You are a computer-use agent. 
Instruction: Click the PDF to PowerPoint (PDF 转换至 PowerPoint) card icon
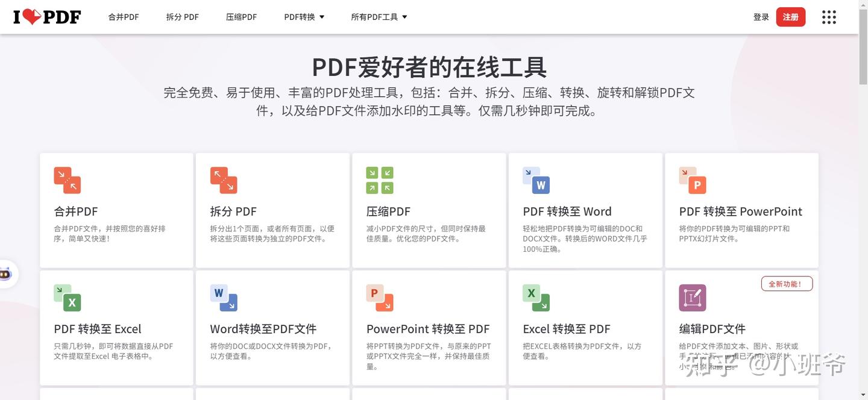[693, 180]
